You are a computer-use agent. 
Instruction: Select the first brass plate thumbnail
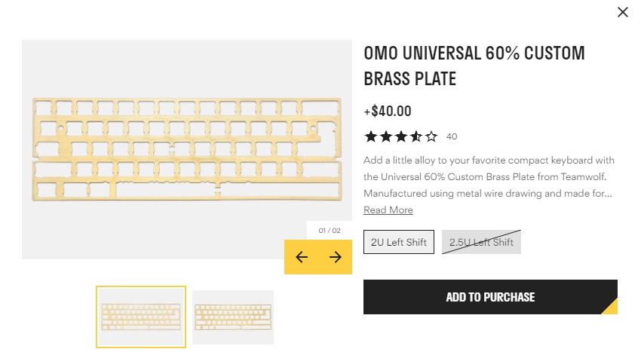(x=141, y=317)
